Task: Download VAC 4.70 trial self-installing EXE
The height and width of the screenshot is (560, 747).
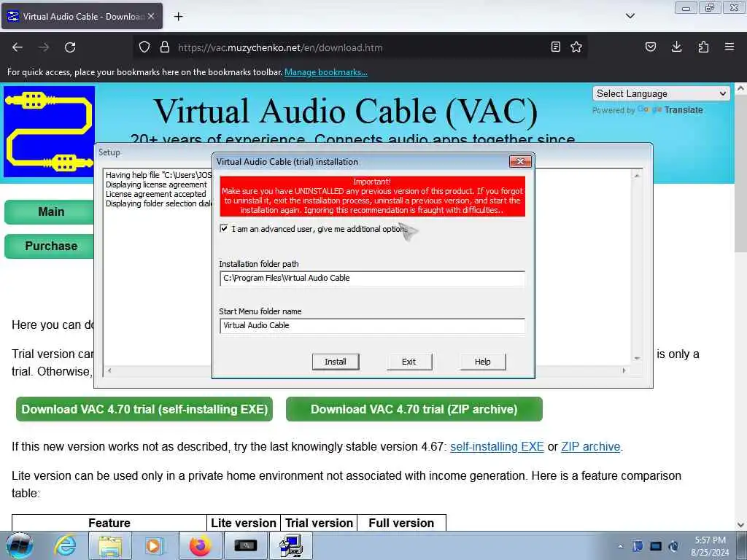Action: coord(144,409)
